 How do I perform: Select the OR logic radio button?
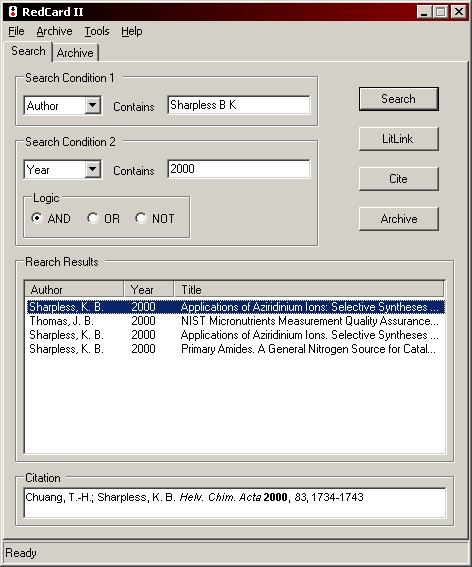pyautogui.click(x=93, y=218)
